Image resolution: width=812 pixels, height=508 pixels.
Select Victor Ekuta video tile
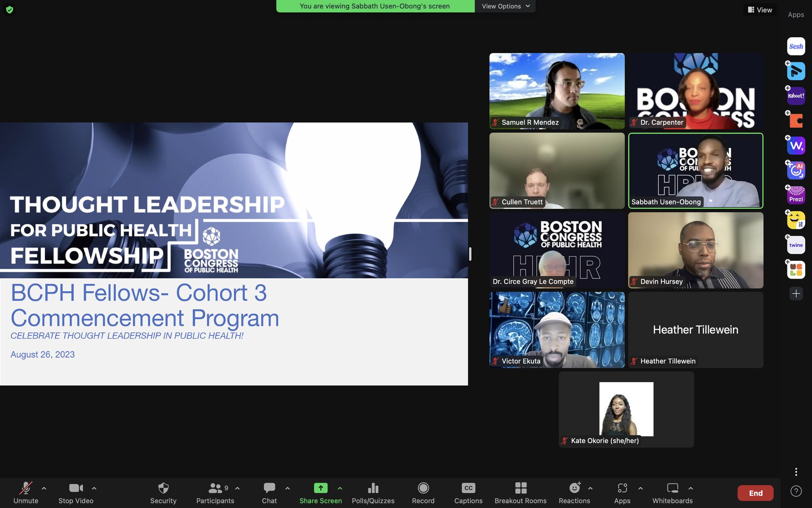pyautogui.click(x=557, y=330)
